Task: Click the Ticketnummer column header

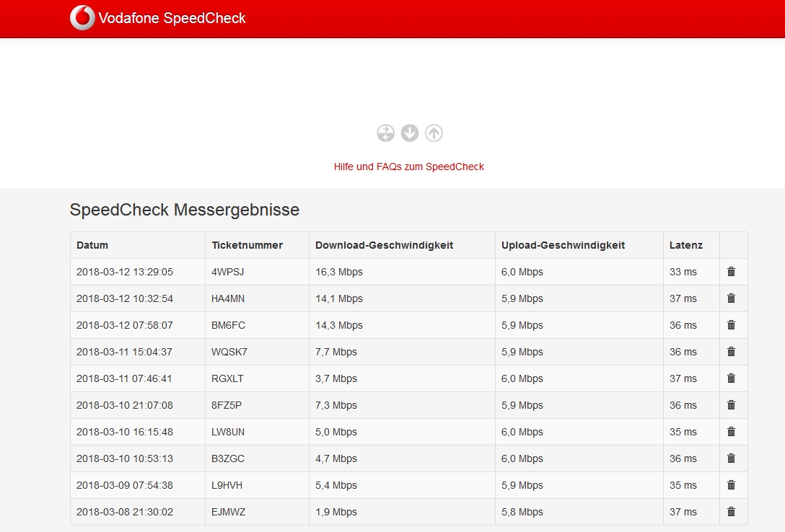Action: (x=247, y=245)
